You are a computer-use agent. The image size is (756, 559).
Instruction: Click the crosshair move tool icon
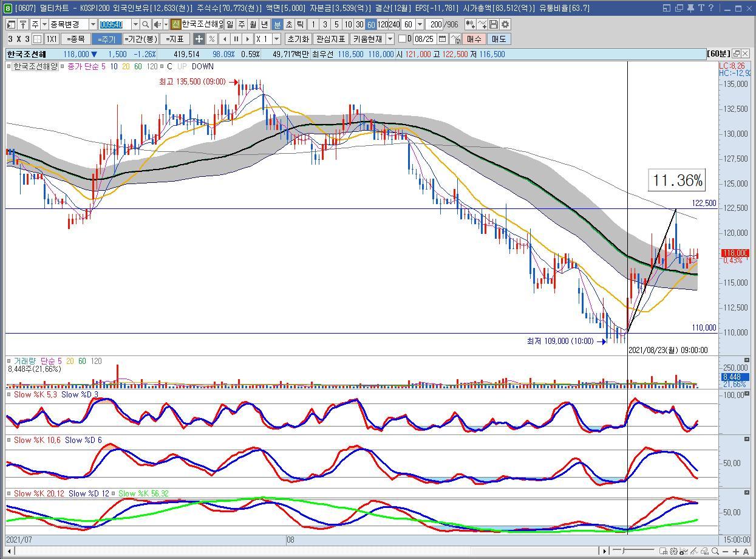199,39
